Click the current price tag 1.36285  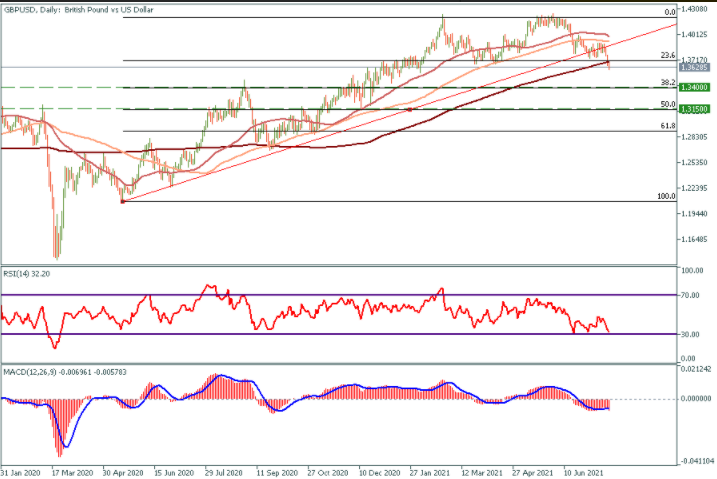pyautogui.click(x=694, y=67)
